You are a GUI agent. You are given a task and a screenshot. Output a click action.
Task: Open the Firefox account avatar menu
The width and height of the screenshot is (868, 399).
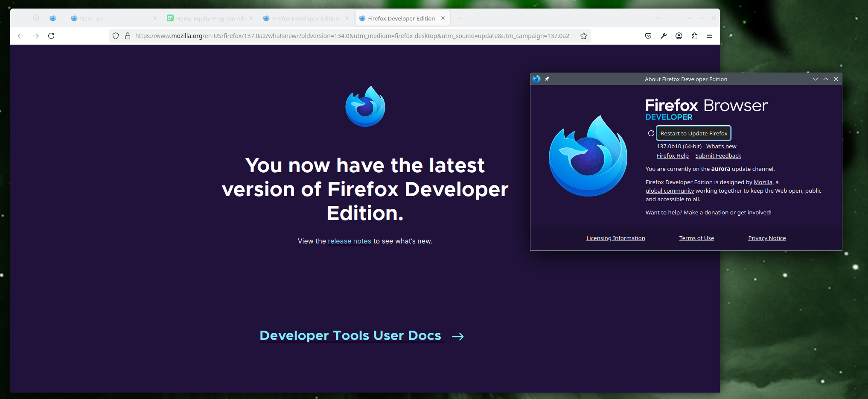(x=679, y=36)
